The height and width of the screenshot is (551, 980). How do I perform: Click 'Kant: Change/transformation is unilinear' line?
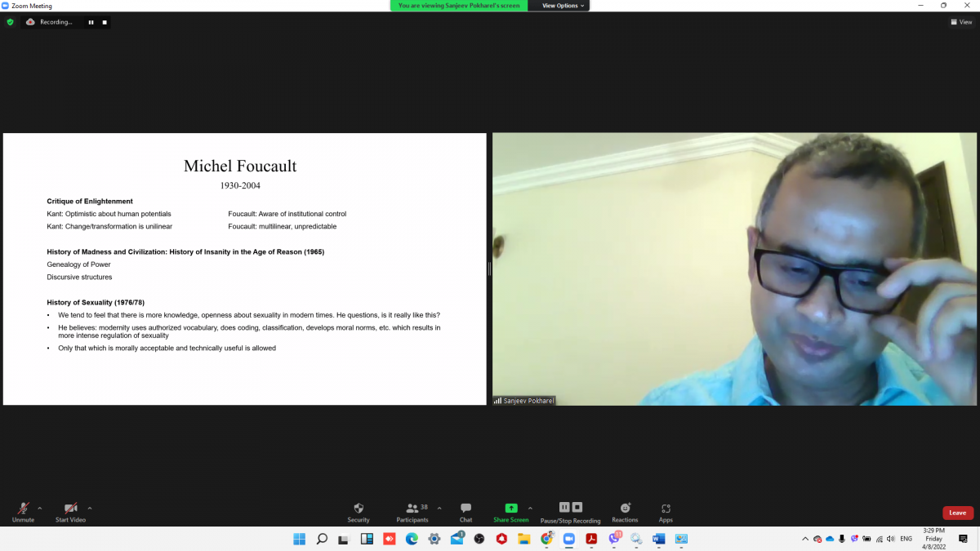pos(109,226)
